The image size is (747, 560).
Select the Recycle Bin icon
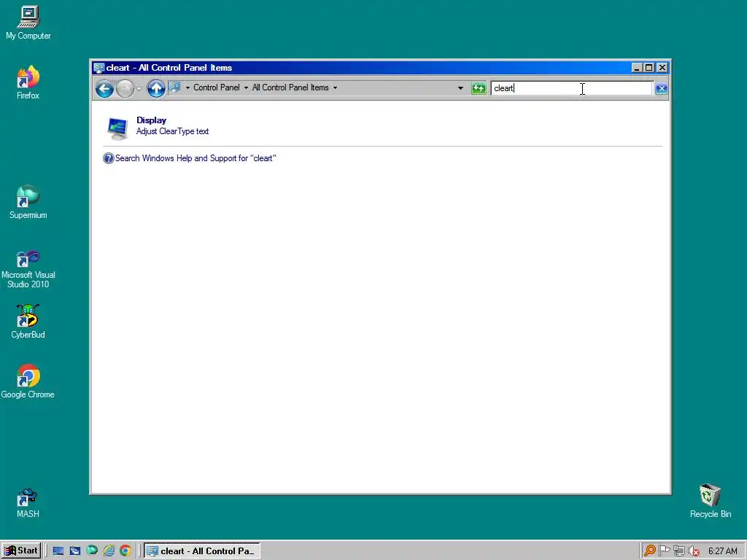click(711, 501)
